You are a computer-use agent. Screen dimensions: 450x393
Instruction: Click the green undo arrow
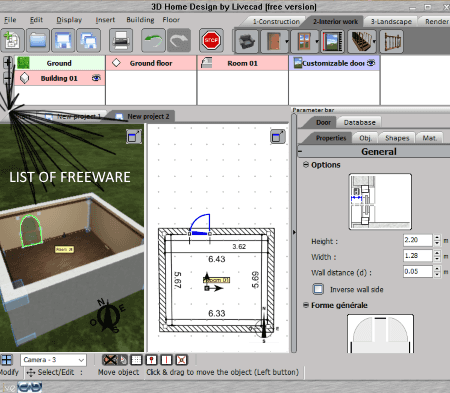pyautogui.click(x=153, y=41)
